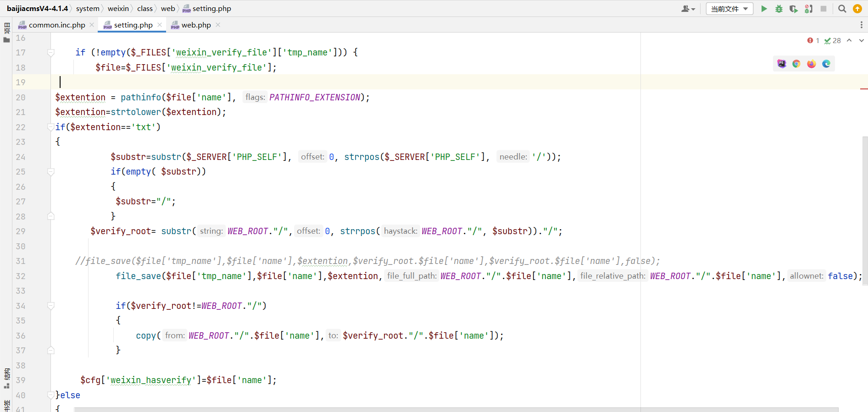Click the class breadcrumb folder

coord(145,8)
